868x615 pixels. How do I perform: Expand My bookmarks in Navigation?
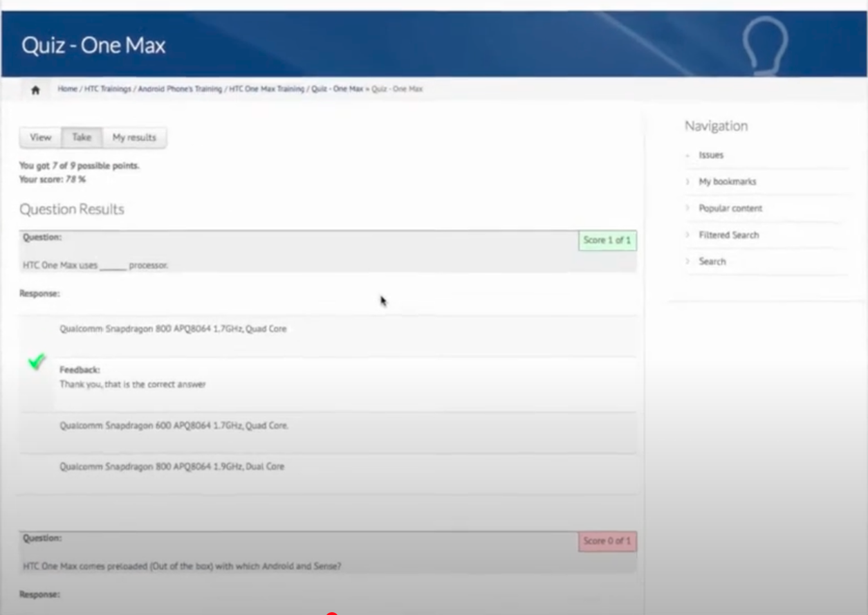pos(727,182)
